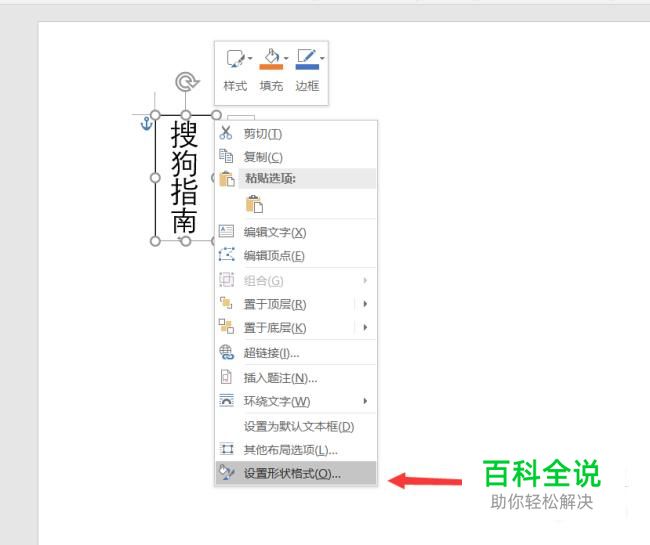Expand the 置于顶层(R) submenu arrow
This screenshot has height=545, width=650.
pyautogui.click(x=365, y=304)
